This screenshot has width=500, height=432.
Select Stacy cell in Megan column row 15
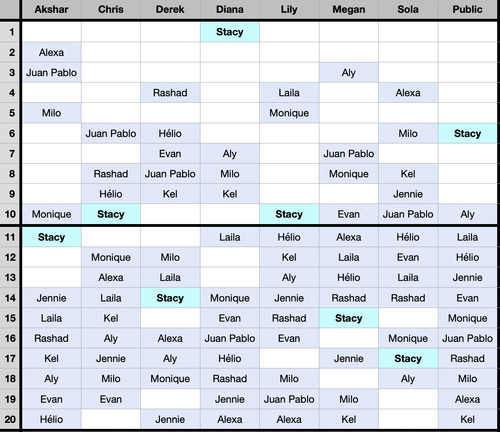pos(349,318)
